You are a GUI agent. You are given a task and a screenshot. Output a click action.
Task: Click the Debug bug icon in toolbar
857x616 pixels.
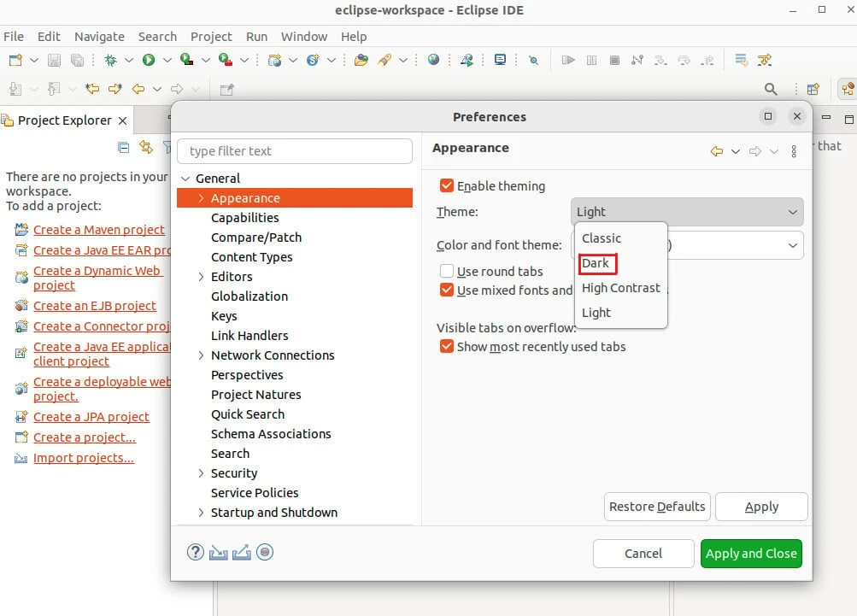point(110,60)
